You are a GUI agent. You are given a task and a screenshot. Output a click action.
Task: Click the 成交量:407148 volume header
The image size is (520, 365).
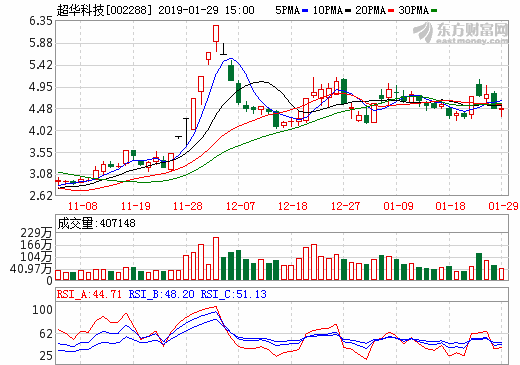[x=96, y=223]
